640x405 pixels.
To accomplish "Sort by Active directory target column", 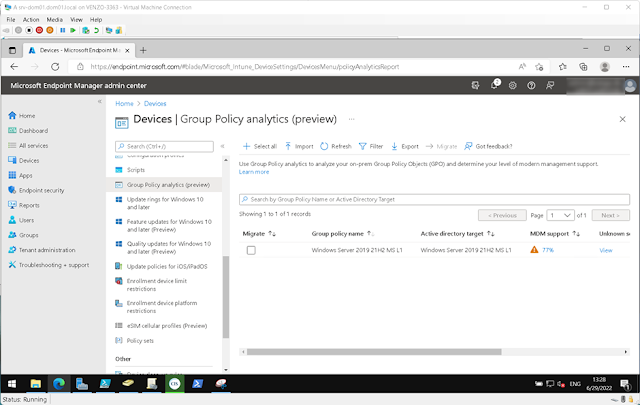I will pos(458,234).
